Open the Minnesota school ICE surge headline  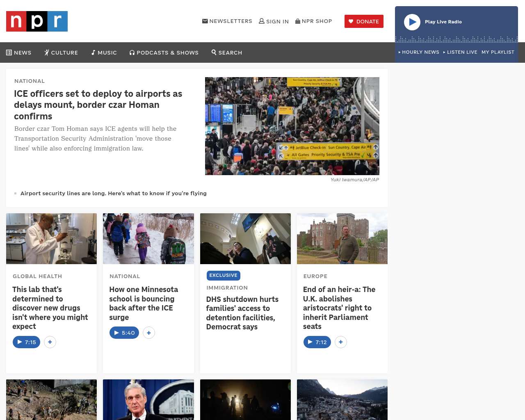(x=144, y=303)
